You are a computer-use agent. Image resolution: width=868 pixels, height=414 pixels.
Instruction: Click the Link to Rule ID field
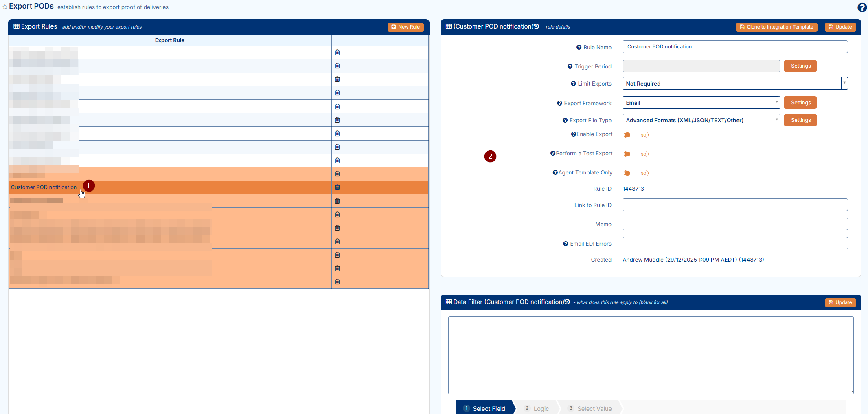(735, 205)
